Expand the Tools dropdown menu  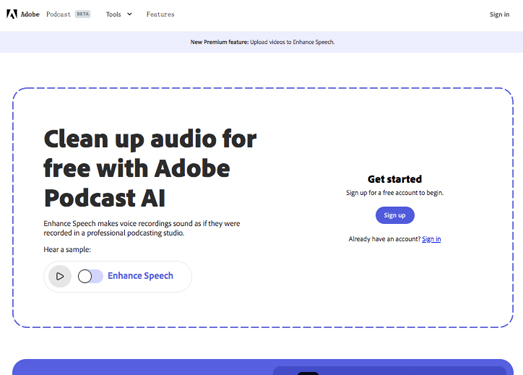[x=119, y=14]
